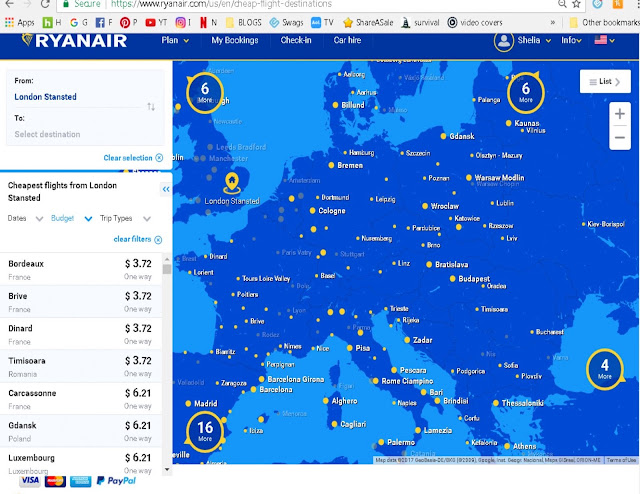The image size is (640, 494).
Task: Click Clear selection link
Action: tap(133, 158)
